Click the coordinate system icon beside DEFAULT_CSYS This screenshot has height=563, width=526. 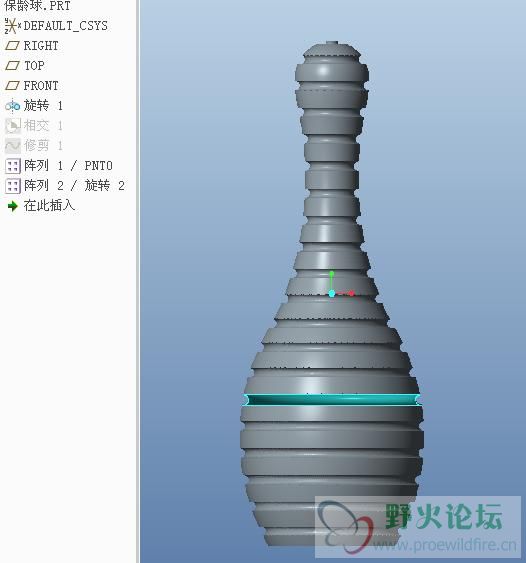coord(13,26)
